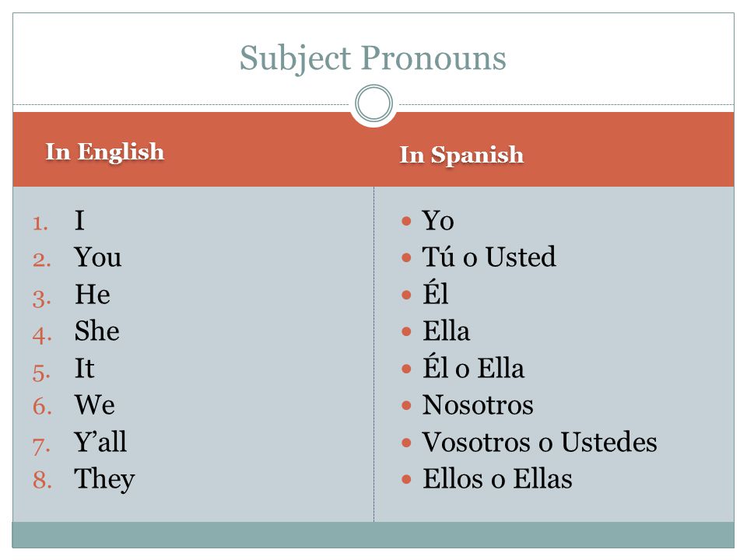
Task: Click the word Y'all in the English list
Action: click(100, 442)
